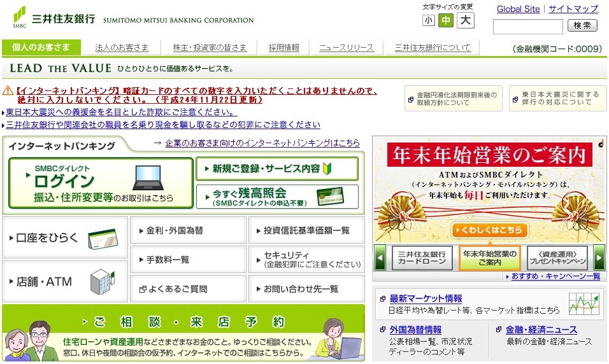Set text size to small (小)
This screenshot has height=364, width=609.
[x=428, y=20]
